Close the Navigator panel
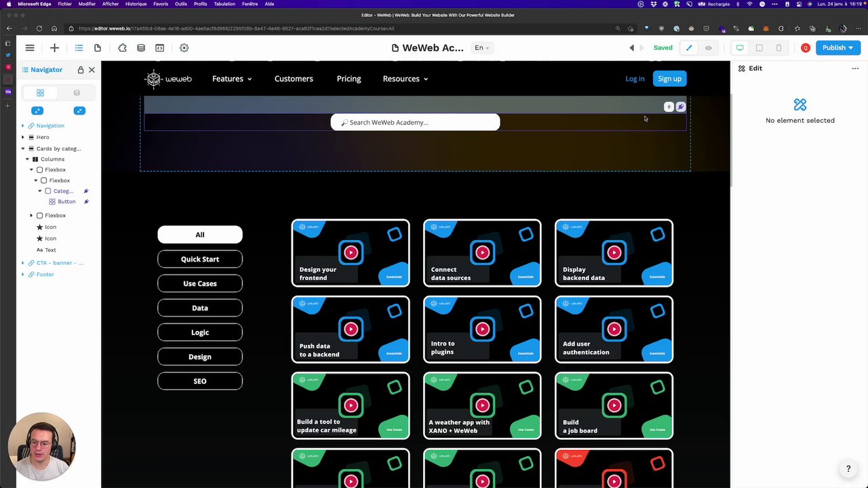The height and width of the screenshot is (488, 868). coord(92,70)
